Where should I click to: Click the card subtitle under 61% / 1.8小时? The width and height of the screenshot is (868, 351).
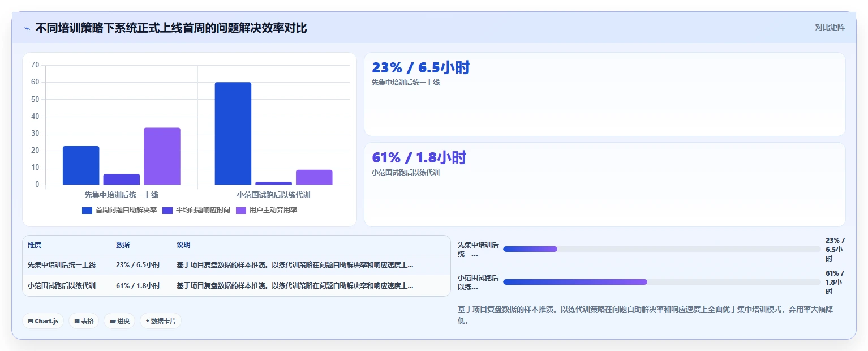pyautogui.click(x=406, y=173)
